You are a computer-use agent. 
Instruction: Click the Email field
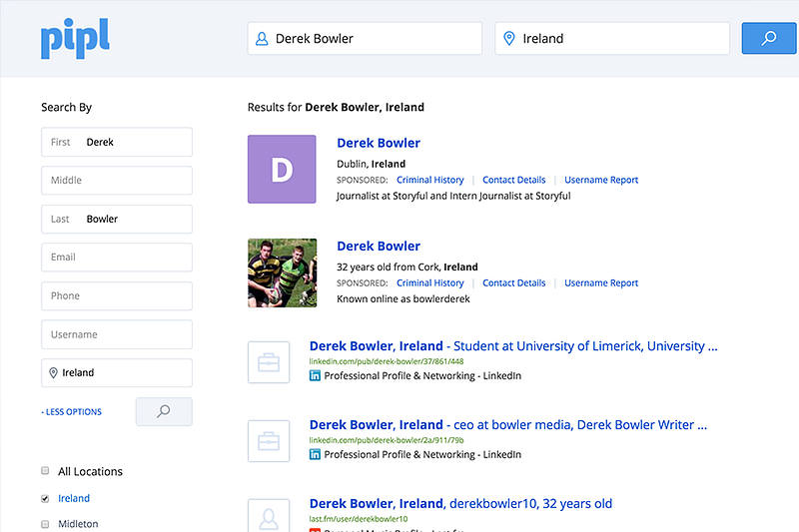point(117,258)
